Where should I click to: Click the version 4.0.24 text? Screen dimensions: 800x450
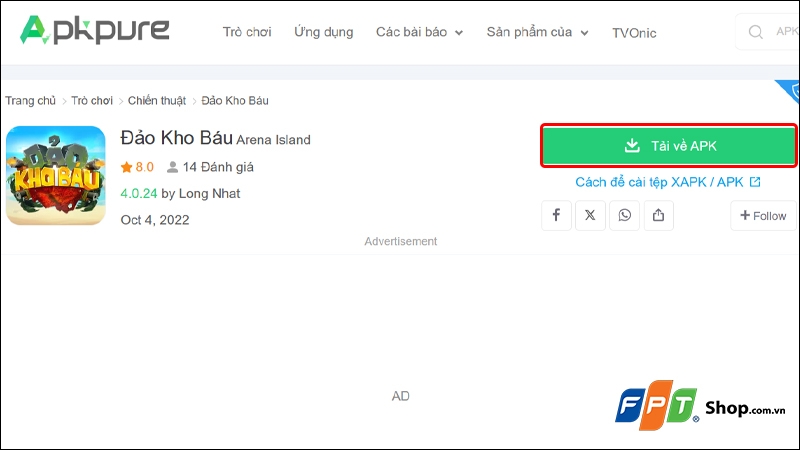click(x=139, y=193)
